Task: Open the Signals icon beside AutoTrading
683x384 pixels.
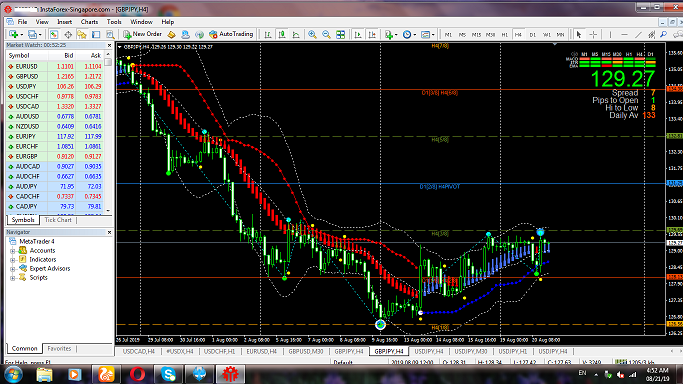Action: click(x=199, y=34)
